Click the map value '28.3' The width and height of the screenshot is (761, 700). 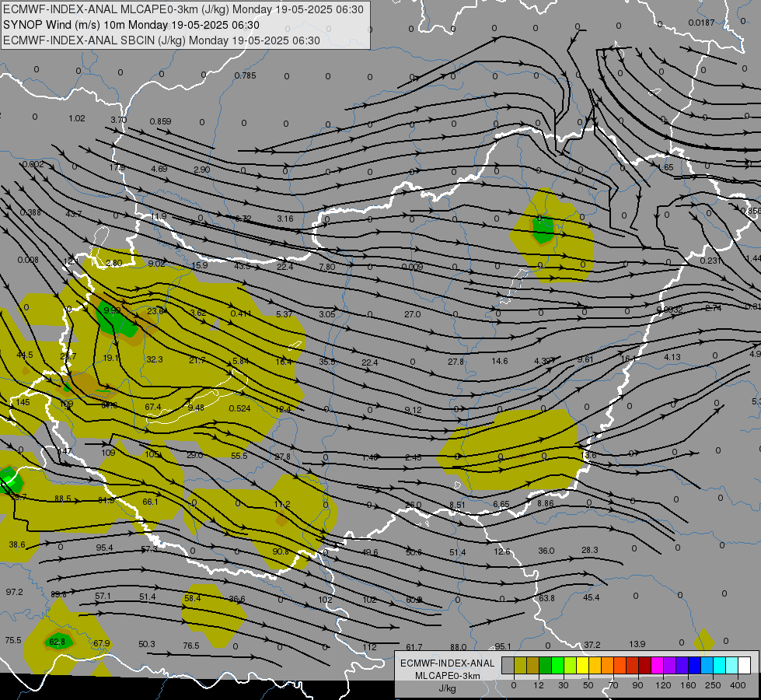click(x=590, y=550)
